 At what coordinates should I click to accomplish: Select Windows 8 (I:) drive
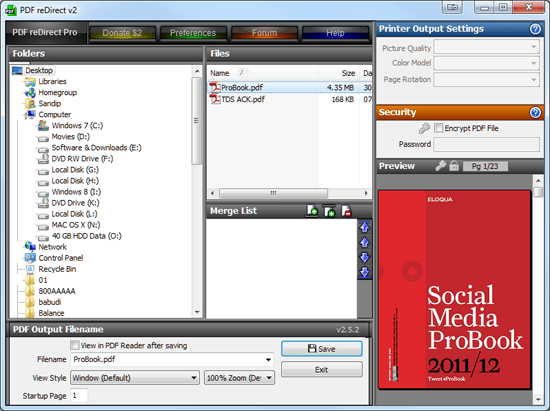point(76,192)
